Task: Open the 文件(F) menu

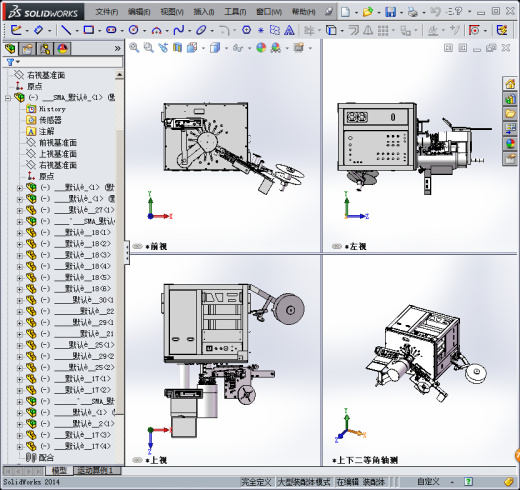Action: click(x=107, y=12)
